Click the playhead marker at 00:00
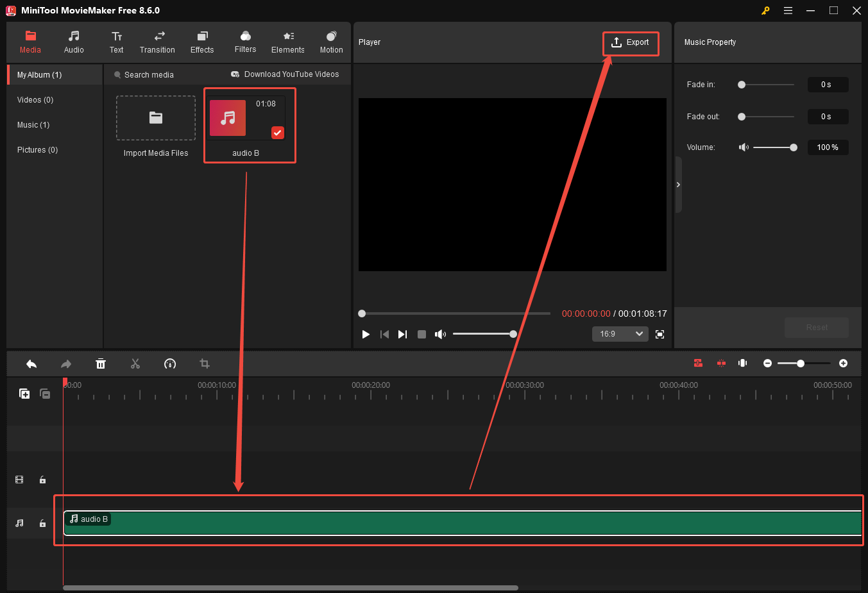Screen dimensions: 868x593 pos(65,383)
